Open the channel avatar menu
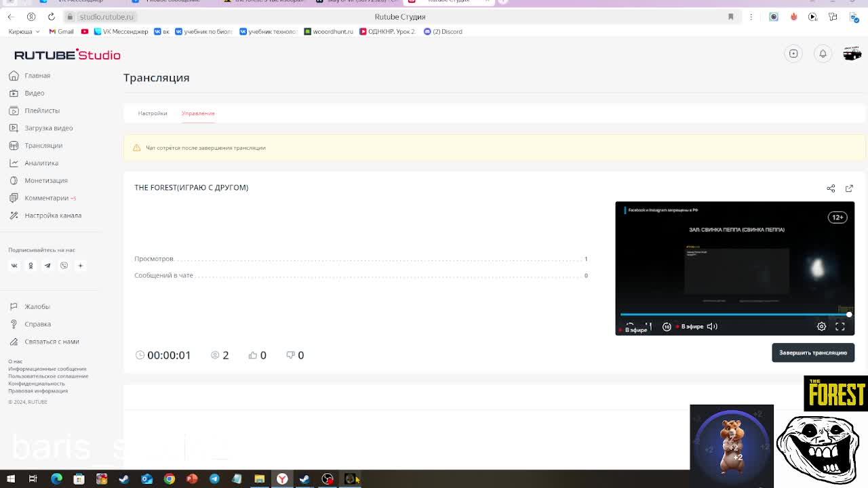Screen dimensions: 868x488 [x=852, y=54]
